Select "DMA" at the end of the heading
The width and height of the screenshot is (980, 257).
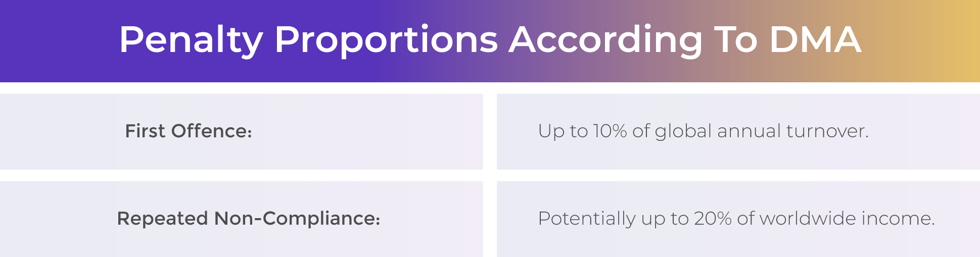click(x=815, y=39)
